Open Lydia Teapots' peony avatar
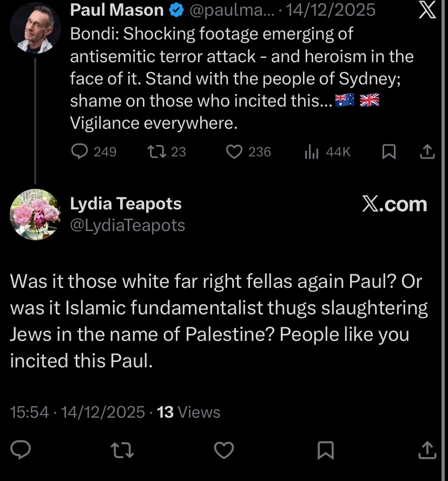The height and width of the screenshot is (481, 448). click(35, 214)
